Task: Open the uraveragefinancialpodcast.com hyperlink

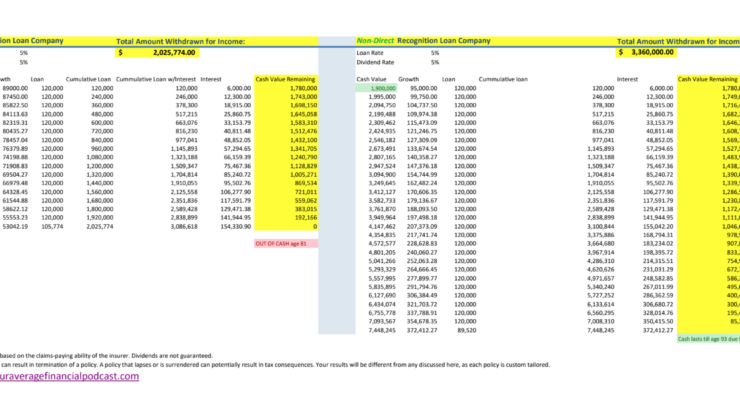Action: point(69,376)
